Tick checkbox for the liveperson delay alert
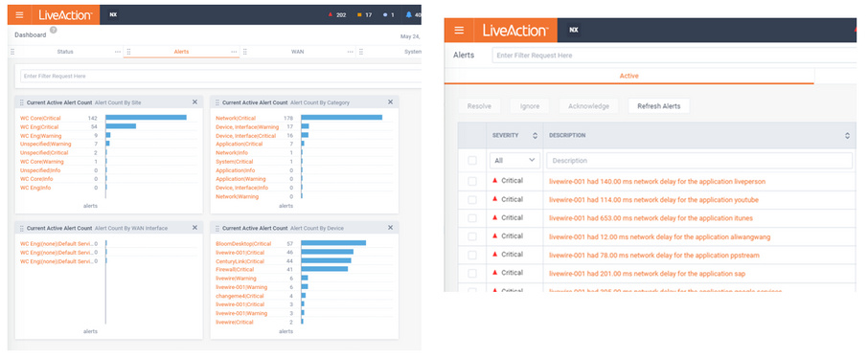 [472, 181]
